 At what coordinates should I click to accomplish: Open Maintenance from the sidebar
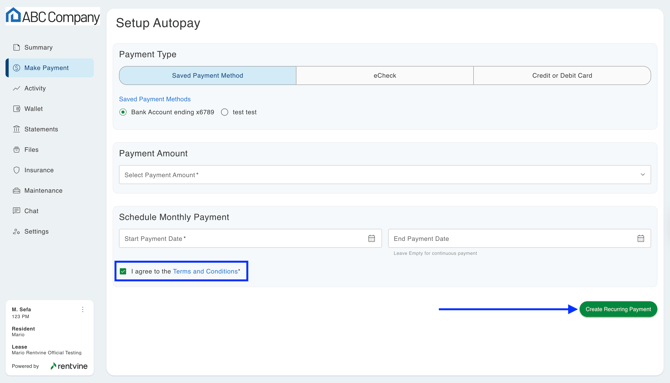(x=50, y=191)
